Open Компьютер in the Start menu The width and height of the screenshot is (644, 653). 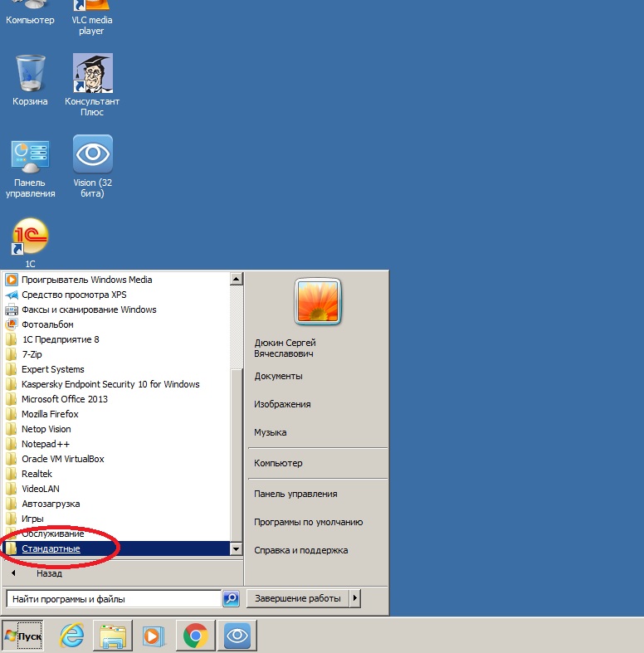coord(278,463)
